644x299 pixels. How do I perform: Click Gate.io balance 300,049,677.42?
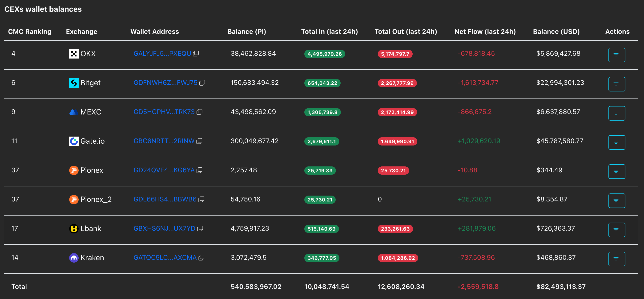point(254,141)
